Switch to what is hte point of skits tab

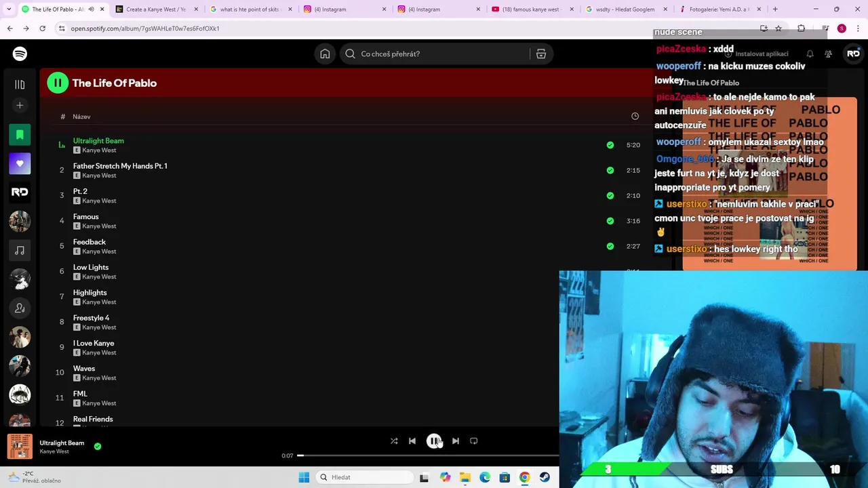click(250, 9)
